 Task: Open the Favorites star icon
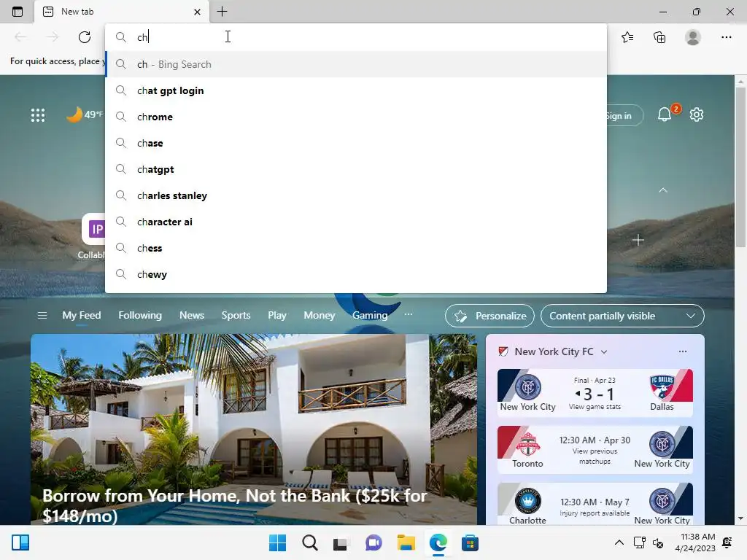(x=627, y=37)
